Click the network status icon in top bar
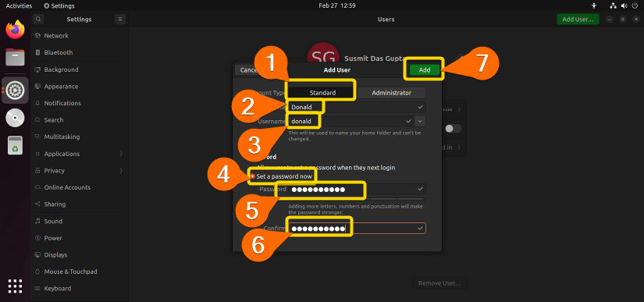644x302 pixels. [x=614, y=5]
